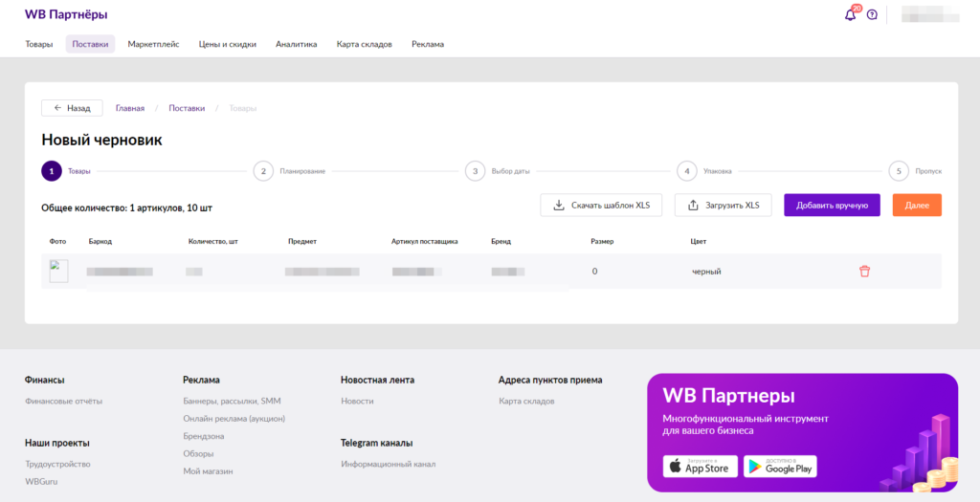Open Обзоры footer link

click(x=198, y=453)
